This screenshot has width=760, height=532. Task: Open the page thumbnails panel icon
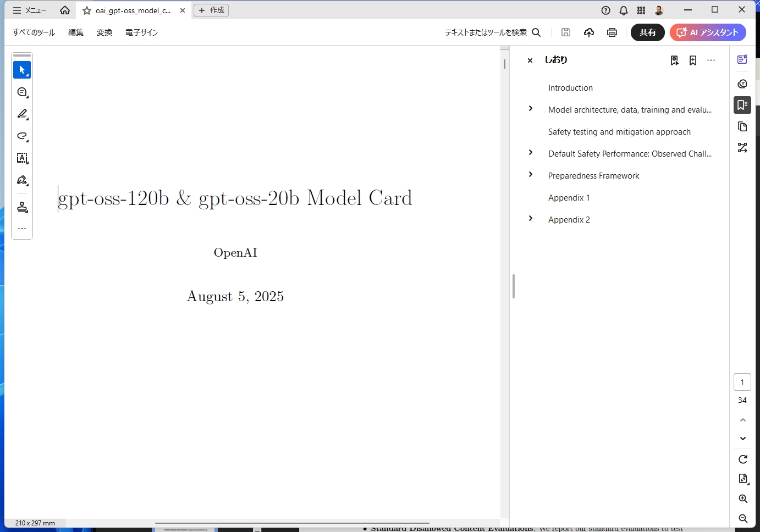[x=742, y=127]
